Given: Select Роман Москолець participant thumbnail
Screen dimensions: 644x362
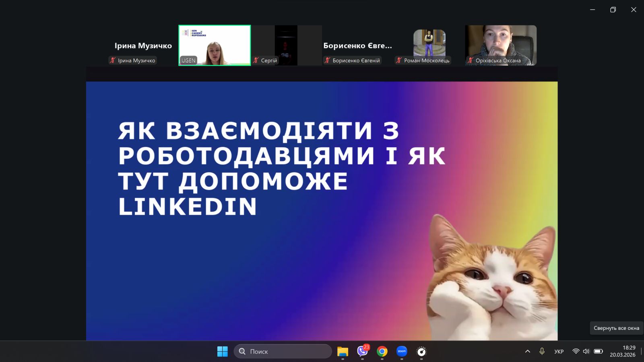Looking at the screenshot, I should [429, 43].
